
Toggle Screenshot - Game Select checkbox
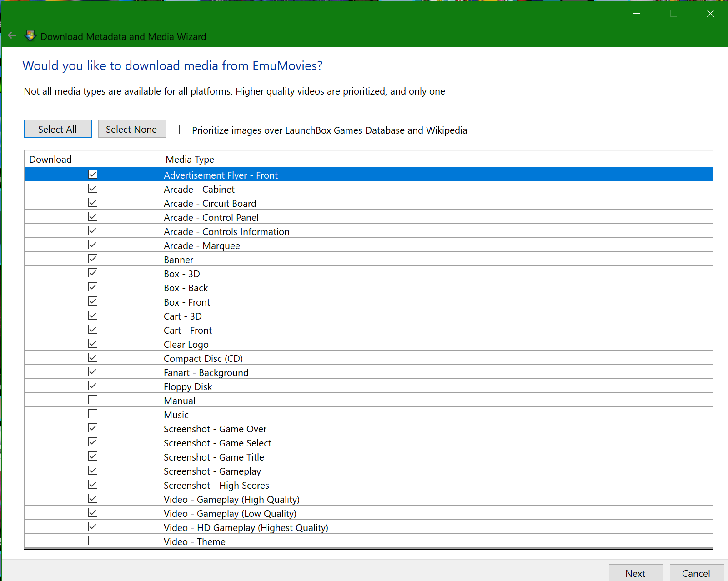point(93,442)
